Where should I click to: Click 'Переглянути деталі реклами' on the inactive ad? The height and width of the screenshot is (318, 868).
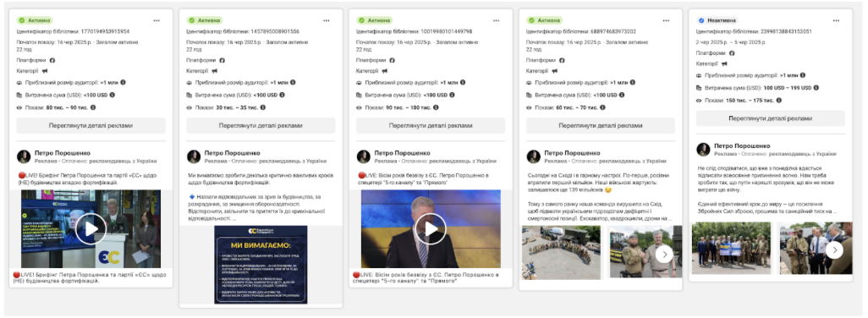pos(770,118)
